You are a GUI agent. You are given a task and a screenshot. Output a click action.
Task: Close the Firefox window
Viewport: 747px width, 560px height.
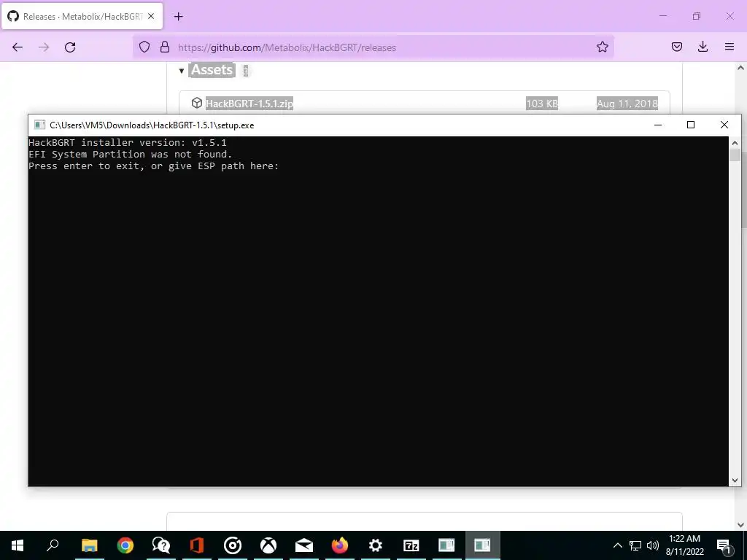(x=729, y=16)
